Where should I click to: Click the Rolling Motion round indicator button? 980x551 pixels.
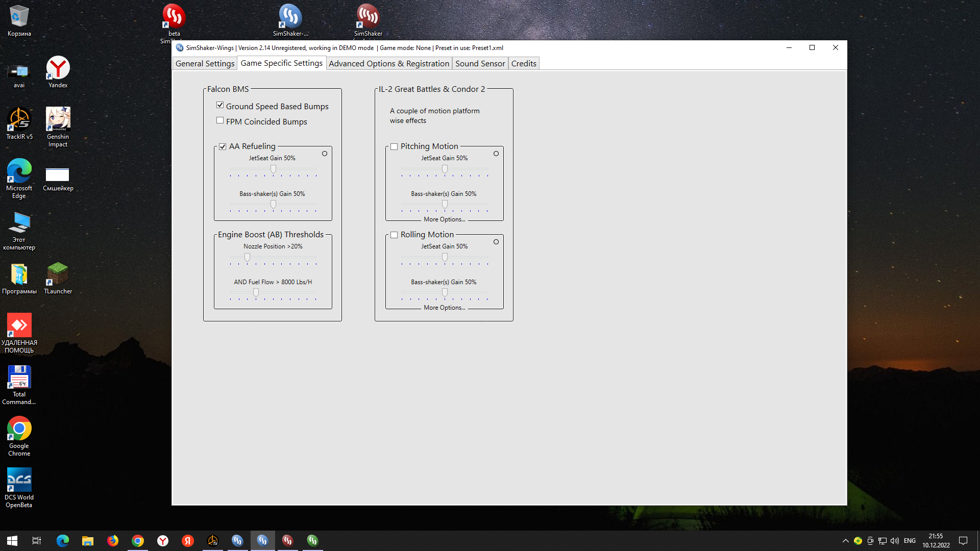coord(496,242)
